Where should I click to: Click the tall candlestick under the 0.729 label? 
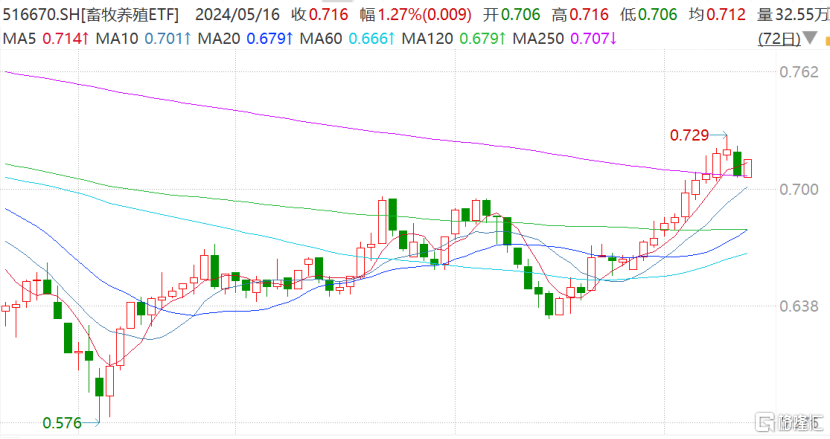[727, 148]
